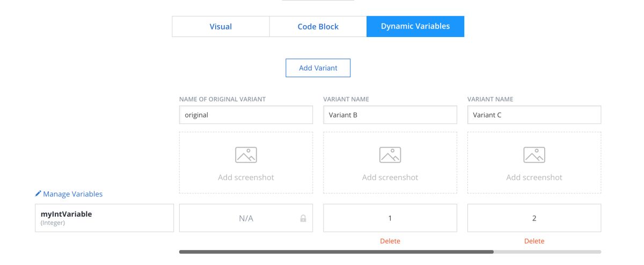Click the Variant B name input
Screen dimensions: 644x265
[390, 115]
